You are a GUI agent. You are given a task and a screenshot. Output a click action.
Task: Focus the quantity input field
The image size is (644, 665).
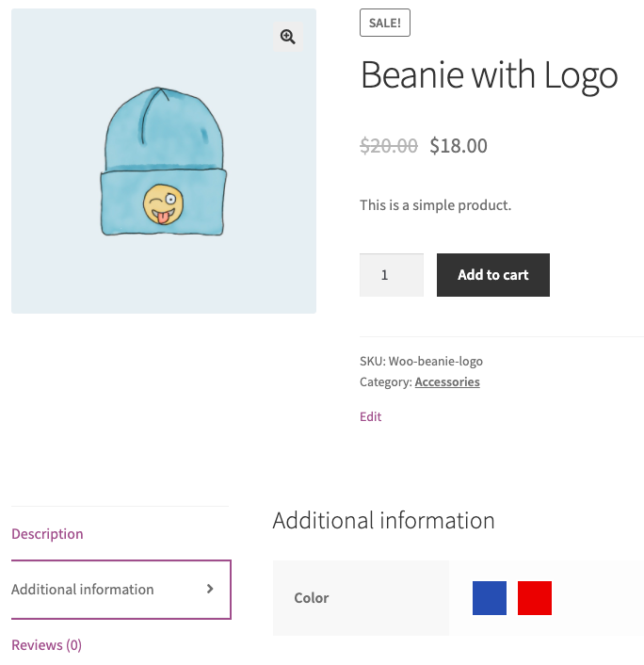[x=391, y=275]
